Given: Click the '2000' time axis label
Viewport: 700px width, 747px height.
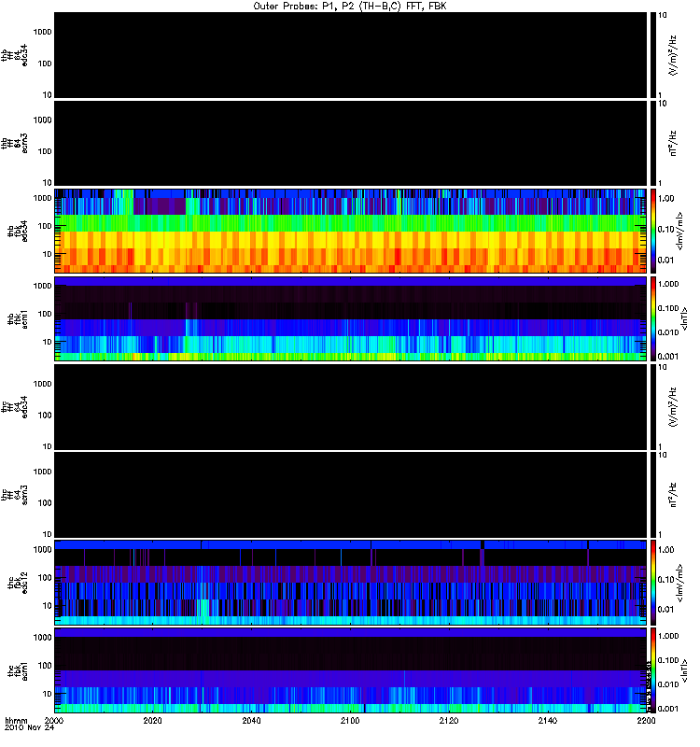Looking at the screenshot, I should point(54,721).
